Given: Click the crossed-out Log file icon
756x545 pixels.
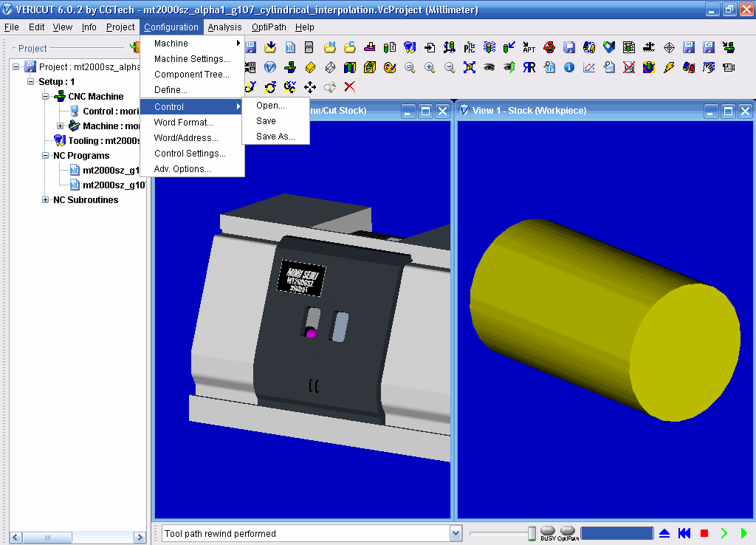Looking at the screenshot, I should [x=629, y=67].
